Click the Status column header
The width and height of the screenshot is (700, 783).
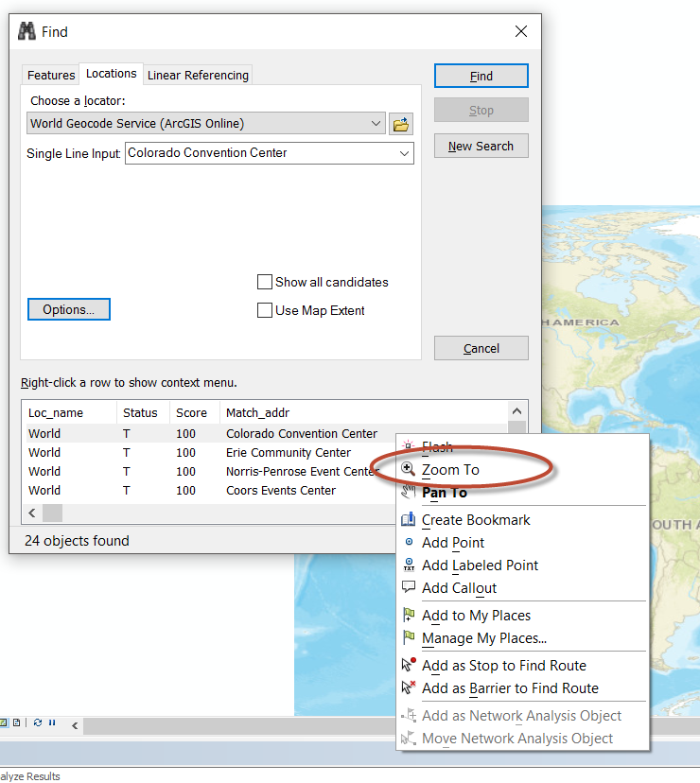click(143, 412)
